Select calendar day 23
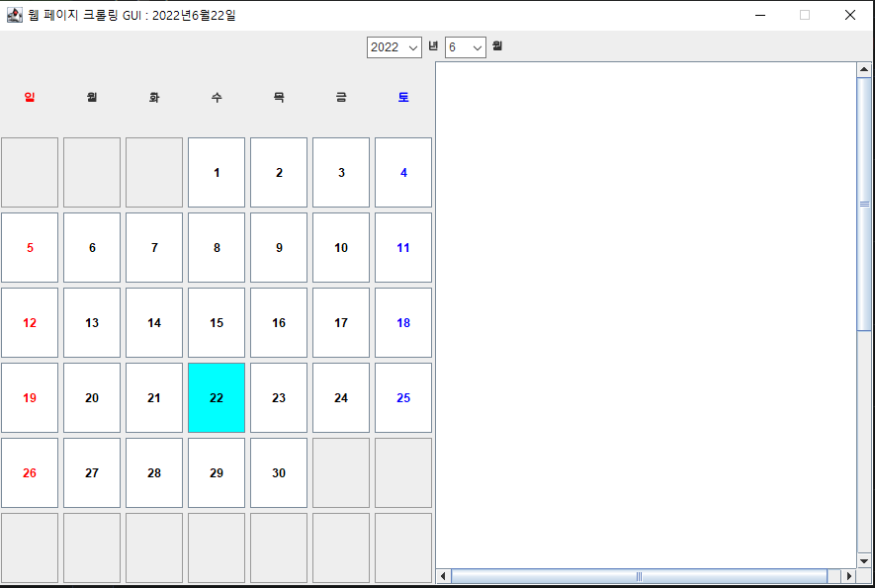Screen dimensions: 875x588 tap(279, 397)
